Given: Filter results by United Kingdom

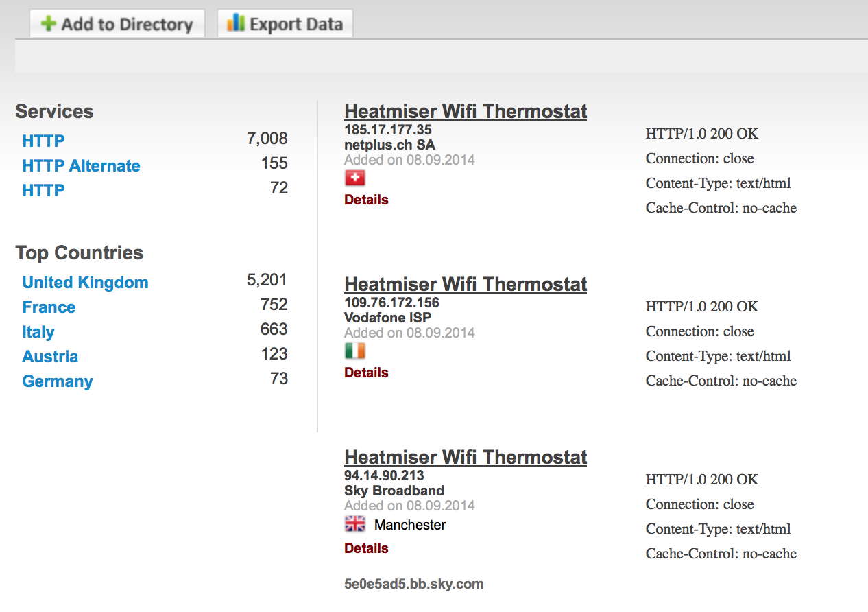Looking at the screenshot, I should pyautogui.click(x=85, y=282).
